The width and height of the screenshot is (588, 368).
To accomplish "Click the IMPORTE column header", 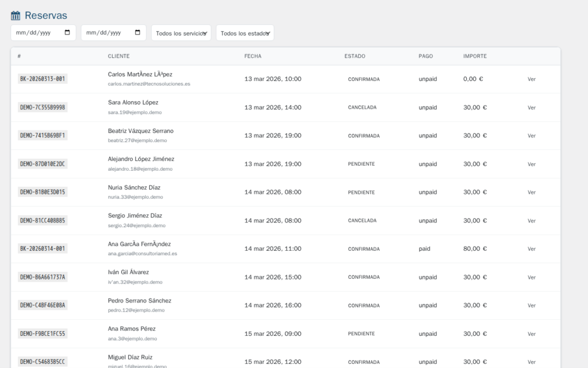I will click(x=475, y=56).
